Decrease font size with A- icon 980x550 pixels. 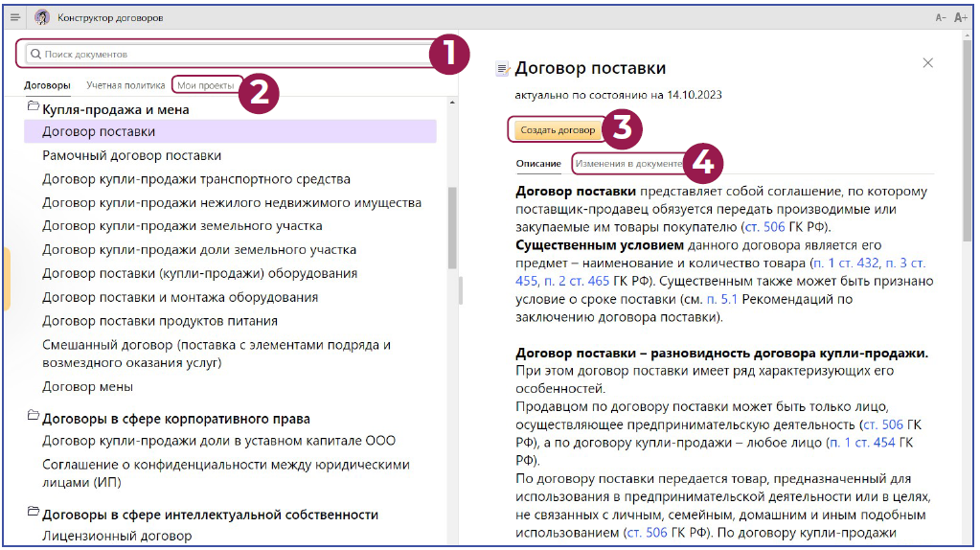(x=940, y=18)
